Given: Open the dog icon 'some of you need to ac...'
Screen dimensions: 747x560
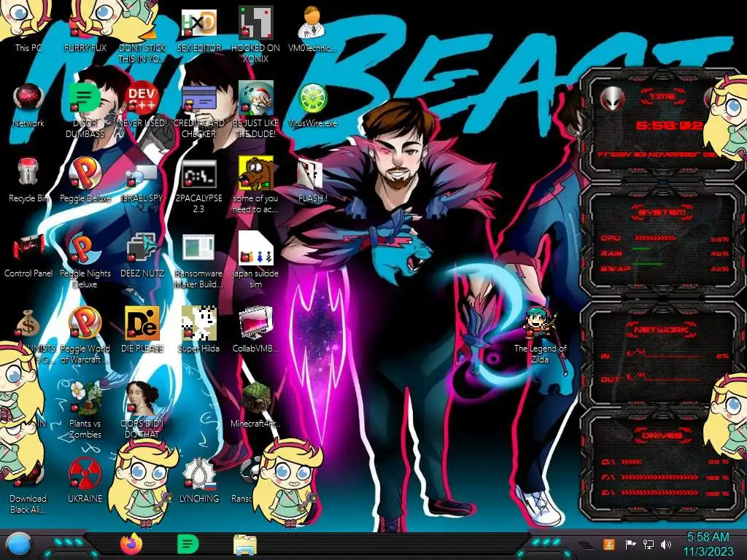Looking at the screenshot, I should pos(255,186).
